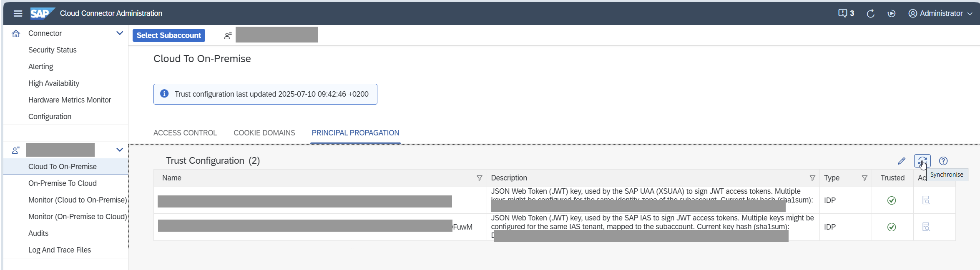Click the subaccount icon in sidebar

point(16,150)
